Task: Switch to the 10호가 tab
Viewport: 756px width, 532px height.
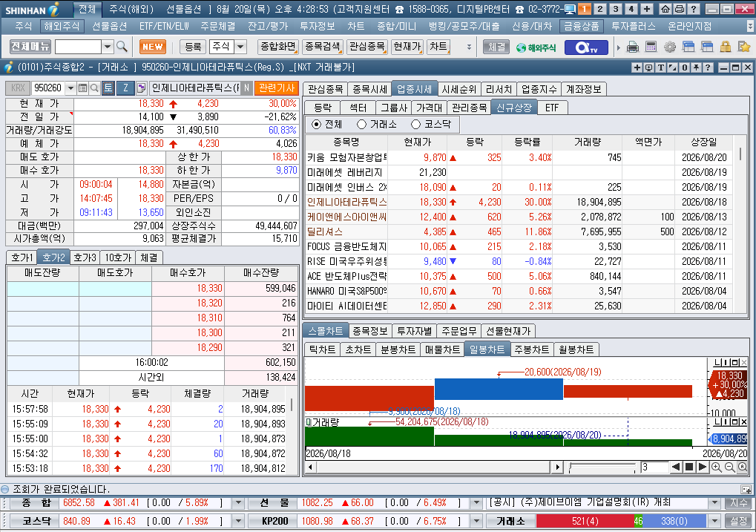Action: pos(118,257)
